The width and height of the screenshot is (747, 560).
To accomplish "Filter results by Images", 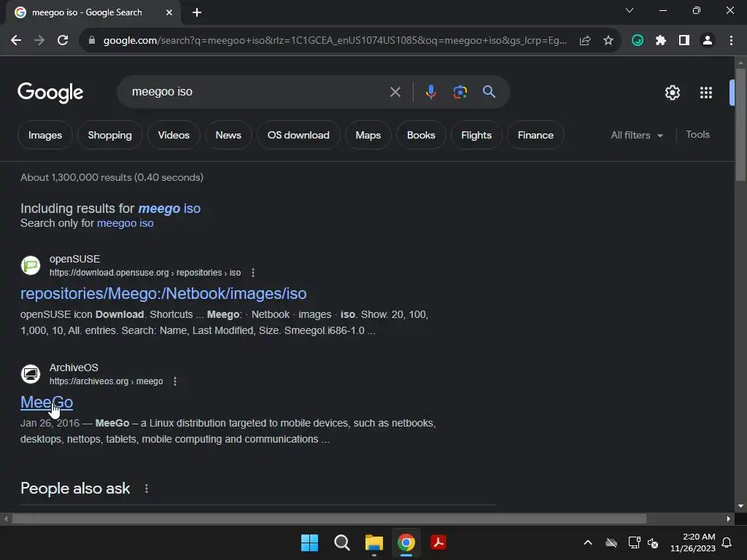I will [45, 135].
